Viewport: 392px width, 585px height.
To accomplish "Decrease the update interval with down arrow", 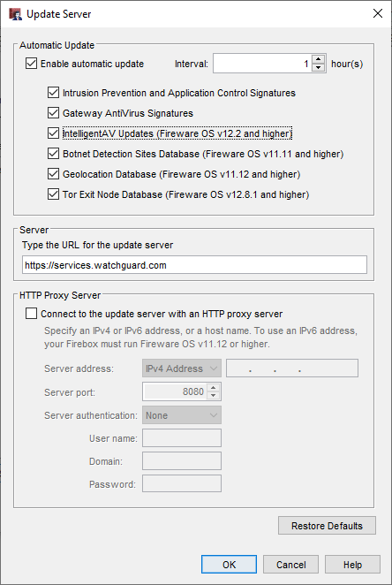I will click(x=318, y=68).
